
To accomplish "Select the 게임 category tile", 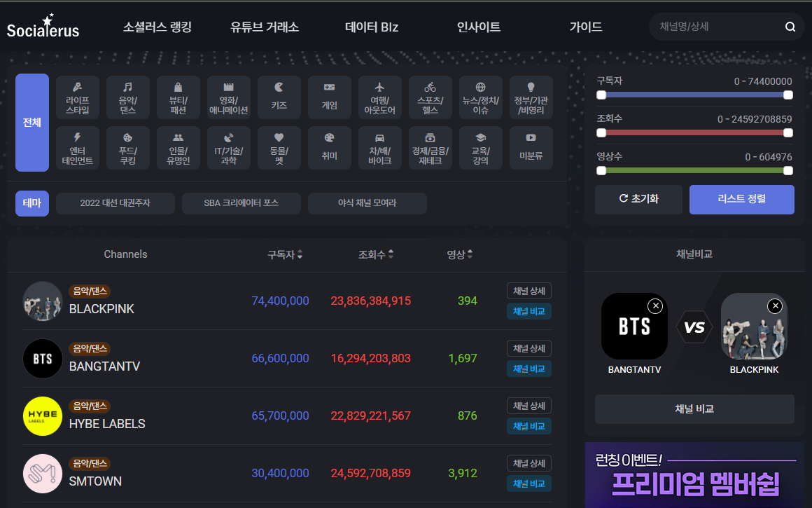I will coord(330,97).
